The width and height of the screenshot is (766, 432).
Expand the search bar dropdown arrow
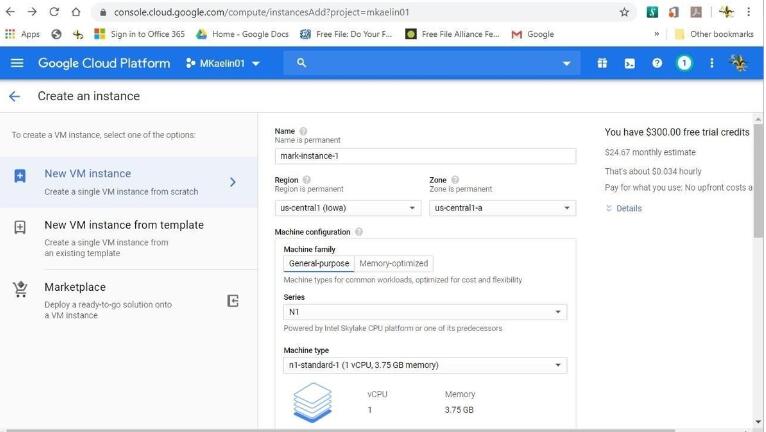tap(567, 64)
